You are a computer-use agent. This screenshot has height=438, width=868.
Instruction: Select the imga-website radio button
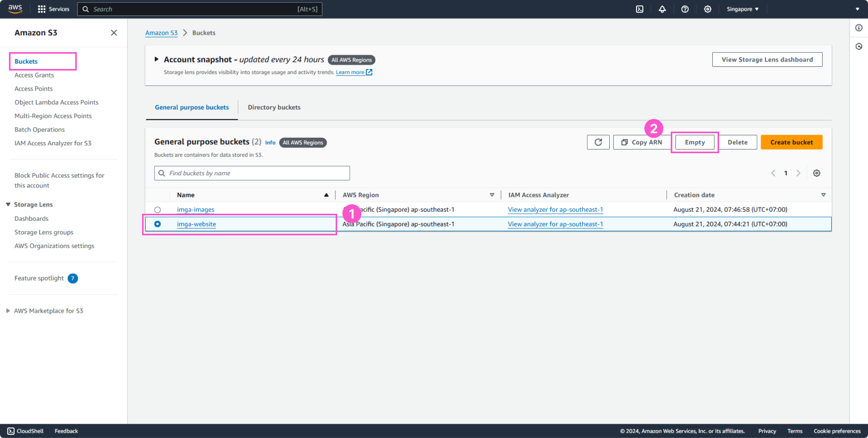[x=157, y=224]
